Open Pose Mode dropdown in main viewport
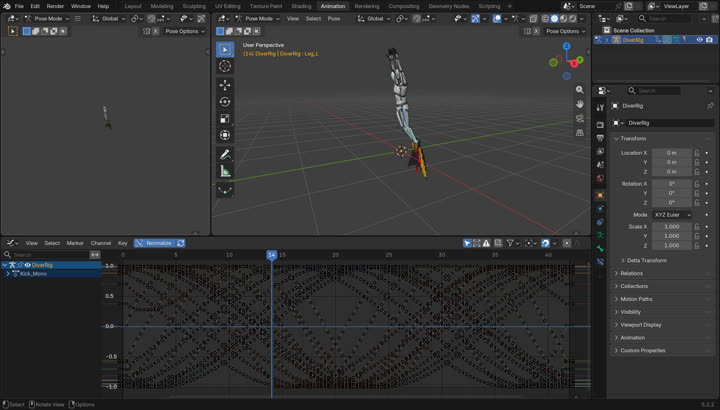Viewport: 720px width, 410px height. [x=257, y=19]
